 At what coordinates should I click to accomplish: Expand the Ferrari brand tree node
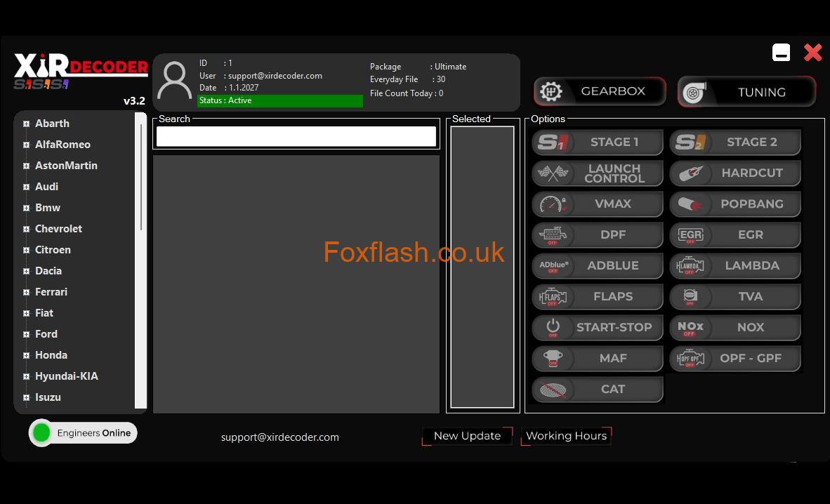(26, 292)
